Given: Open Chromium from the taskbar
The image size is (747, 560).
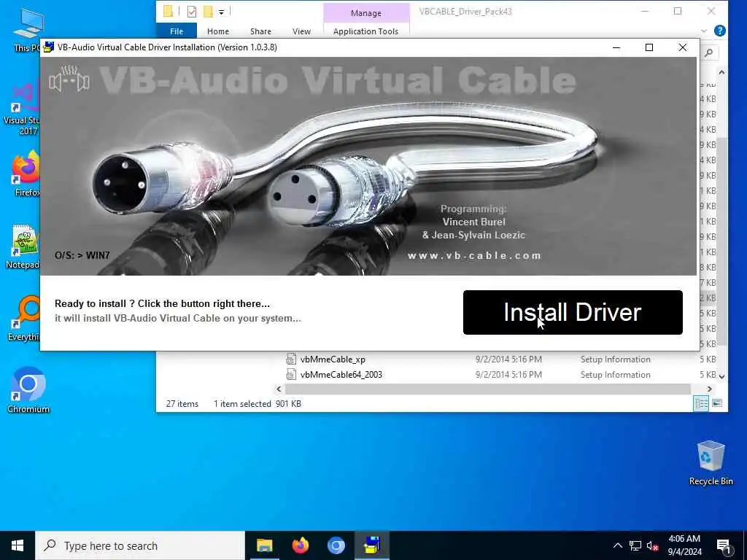Looking at the screenshot, I should [336, 545].
